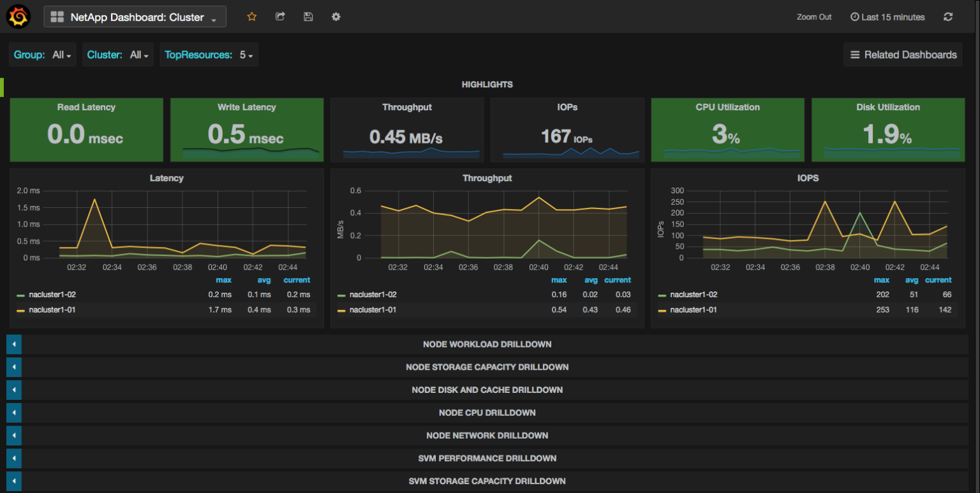Click Zoom Out in the top bar

(813, 17)
